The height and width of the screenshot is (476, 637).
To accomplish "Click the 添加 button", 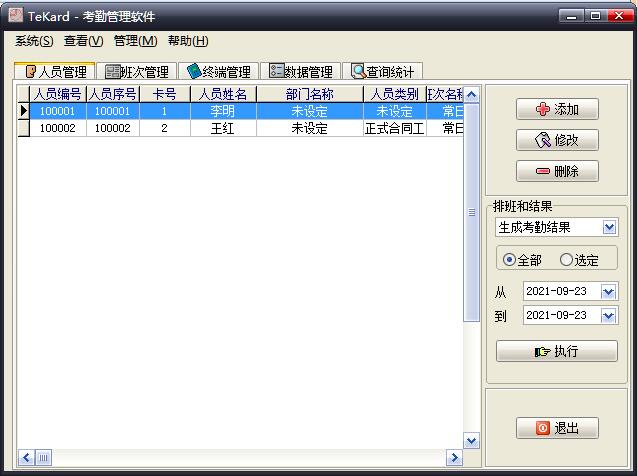I will click(557, 109).
